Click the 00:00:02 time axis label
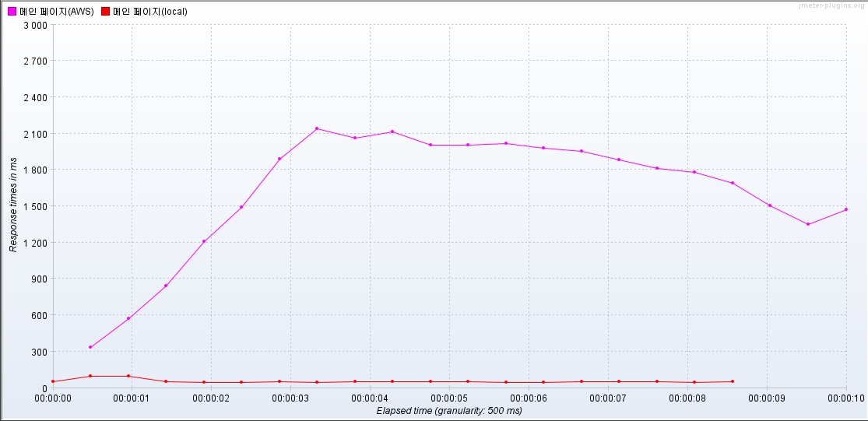 (212, 398)
